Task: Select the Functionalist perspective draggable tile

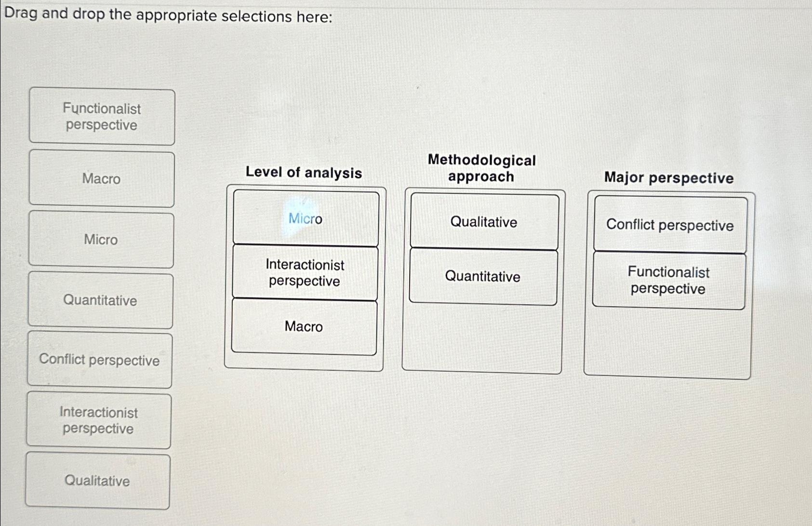Action: 101,117
